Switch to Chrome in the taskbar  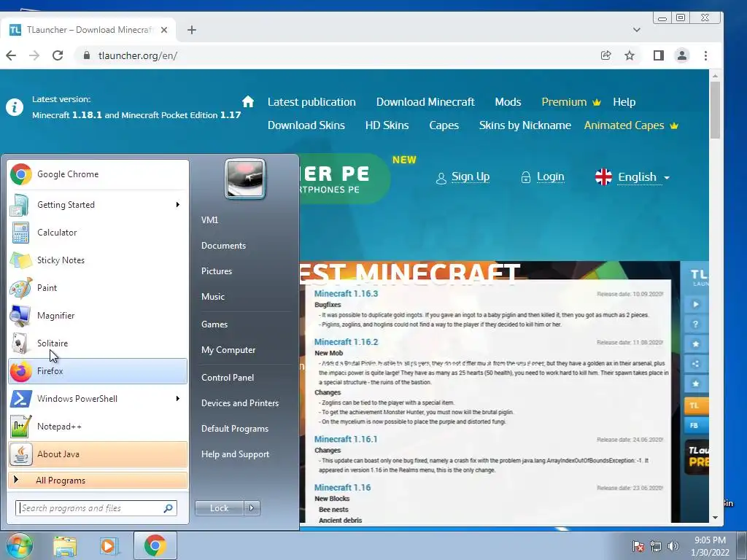155,545
